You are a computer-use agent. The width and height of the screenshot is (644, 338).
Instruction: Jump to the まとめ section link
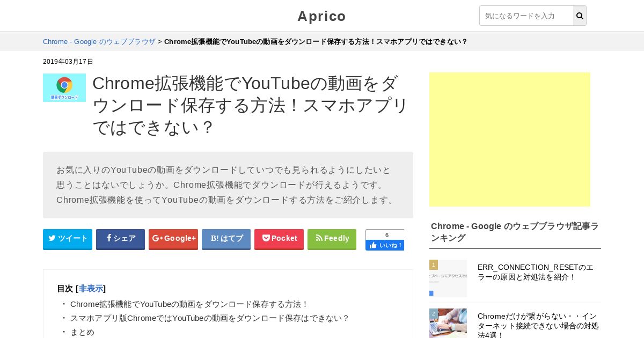tap(82, 332)
